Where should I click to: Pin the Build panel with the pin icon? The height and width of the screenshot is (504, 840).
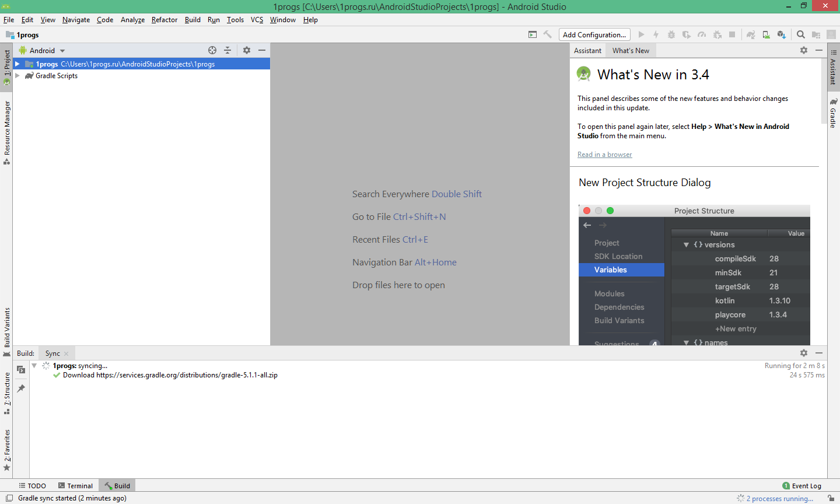tap(22, 388)
